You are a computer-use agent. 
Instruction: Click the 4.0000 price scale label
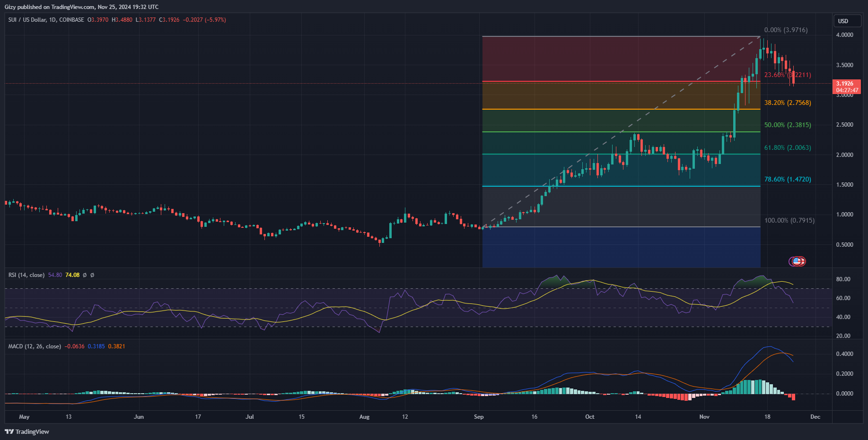point(844,35)
